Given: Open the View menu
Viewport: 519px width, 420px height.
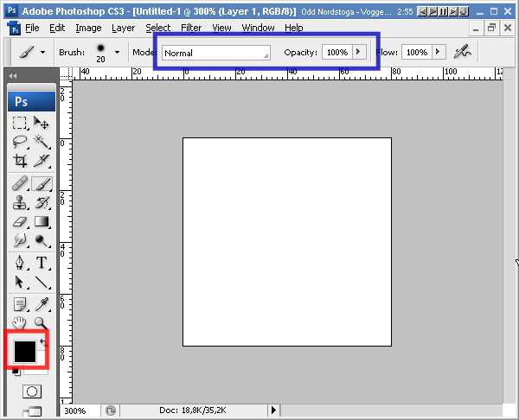Looking at the screenshot, I should (221, 28).
